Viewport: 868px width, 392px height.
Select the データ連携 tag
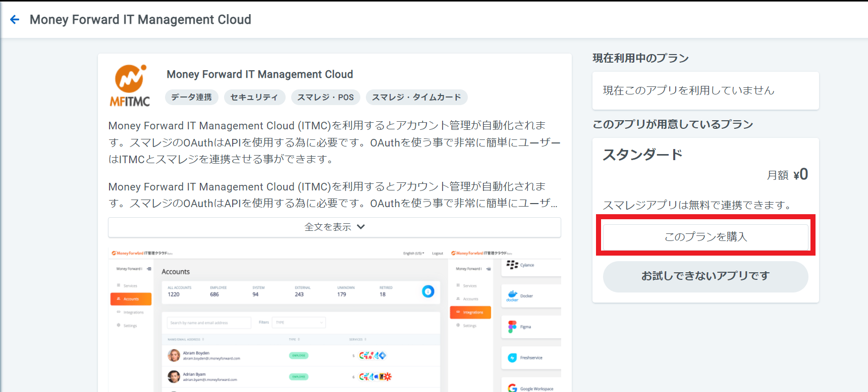(191, 97)
